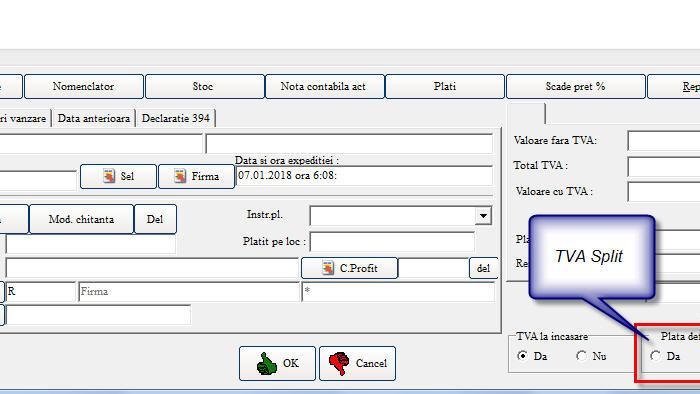The image size is (700, 394).
Task: Click the Plati button
Action: click(x=445, y=86)
